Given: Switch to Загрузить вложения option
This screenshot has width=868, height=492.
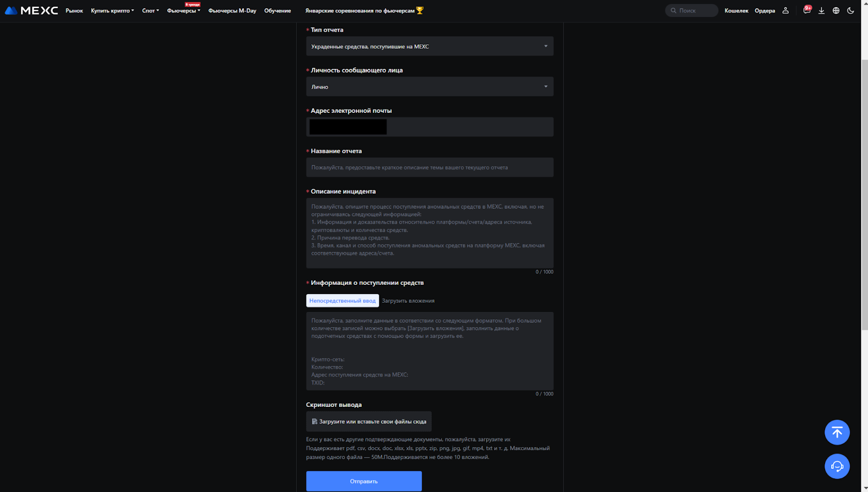Looking at the screenshot, I should [x=408, y=301].
